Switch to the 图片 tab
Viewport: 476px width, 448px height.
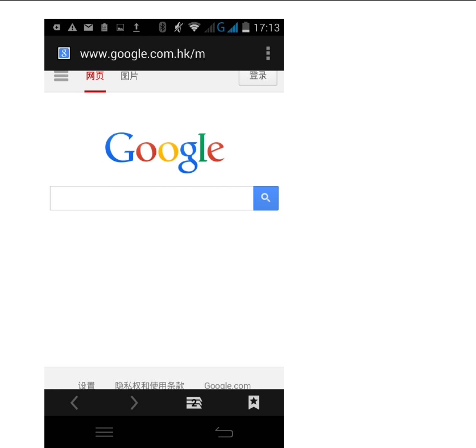129,76
